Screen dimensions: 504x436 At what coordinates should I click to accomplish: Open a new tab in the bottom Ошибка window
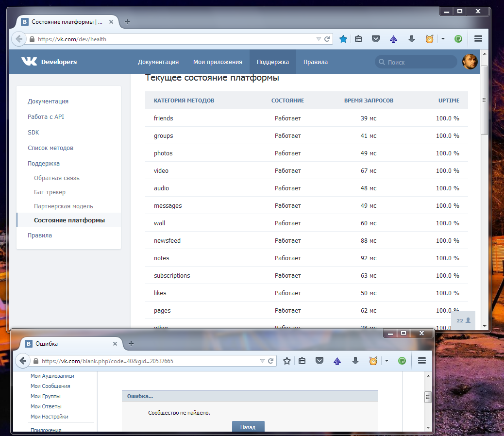(x=131, y=343)
